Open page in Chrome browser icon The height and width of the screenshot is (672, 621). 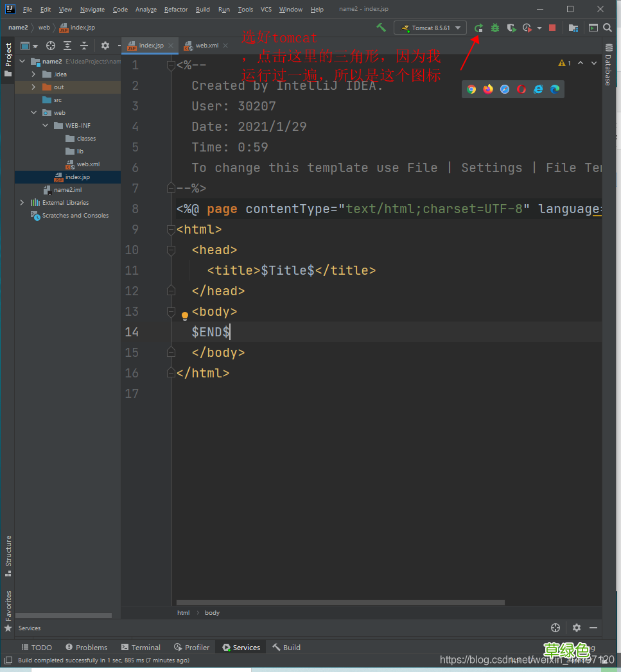point(471,89)
